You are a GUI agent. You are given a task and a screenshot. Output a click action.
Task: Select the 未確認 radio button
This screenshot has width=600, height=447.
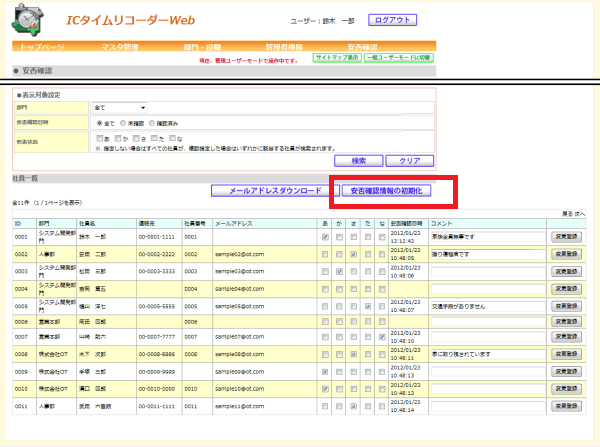(x=123, y=123)
